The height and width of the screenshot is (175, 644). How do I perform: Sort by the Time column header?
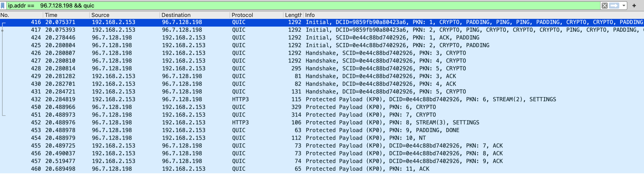tap(65, 15)
